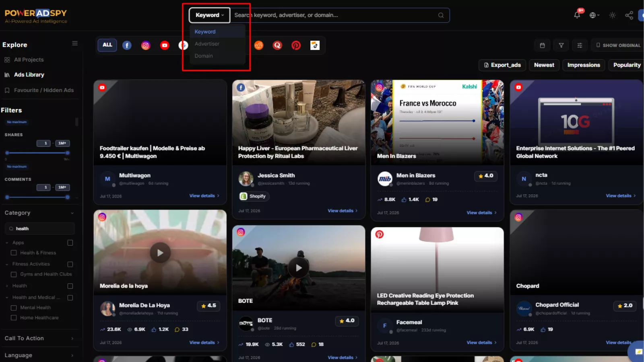Select Keyword in dropdown list
Screen dimensions: 644x362
[x=217, y=32]
